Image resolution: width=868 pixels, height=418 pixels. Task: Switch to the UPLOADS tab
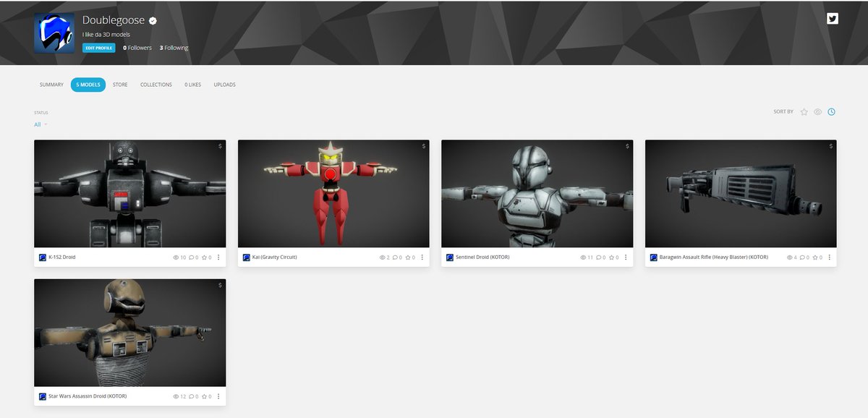tap(224, 85)
